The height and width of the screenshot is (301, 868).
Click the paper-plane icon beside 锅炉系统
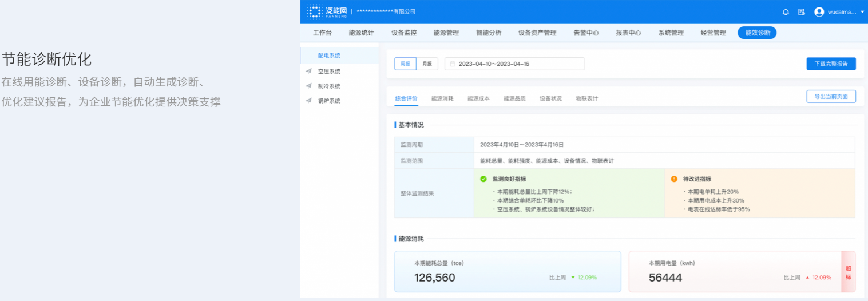[308, 101]
